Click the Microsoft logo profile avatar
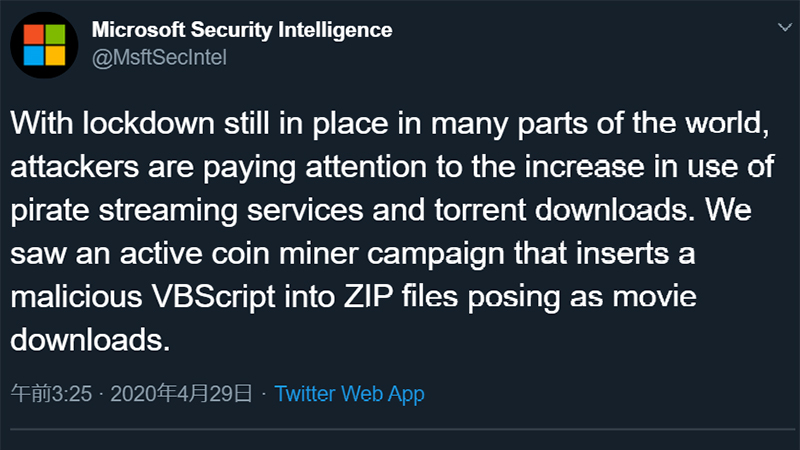The width and height of the screenshot is (800, 450). tap(44, 45)
